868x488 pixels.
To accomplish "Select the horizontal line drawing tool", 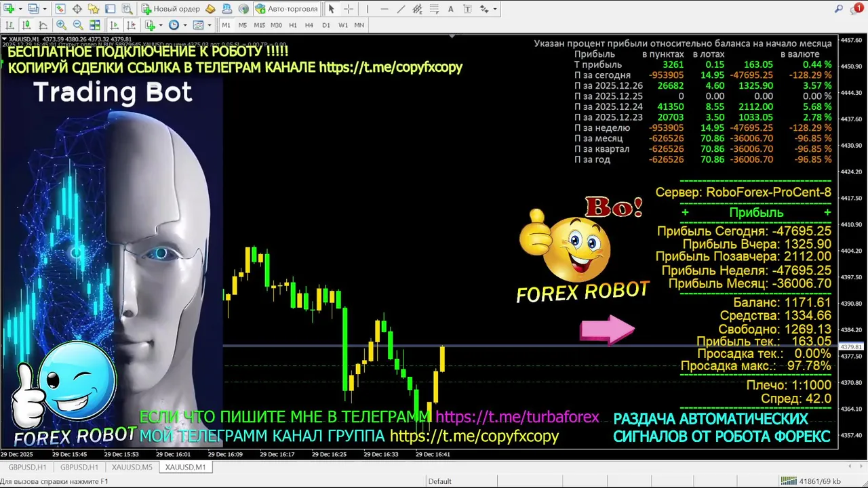I will tap(384, 9).
